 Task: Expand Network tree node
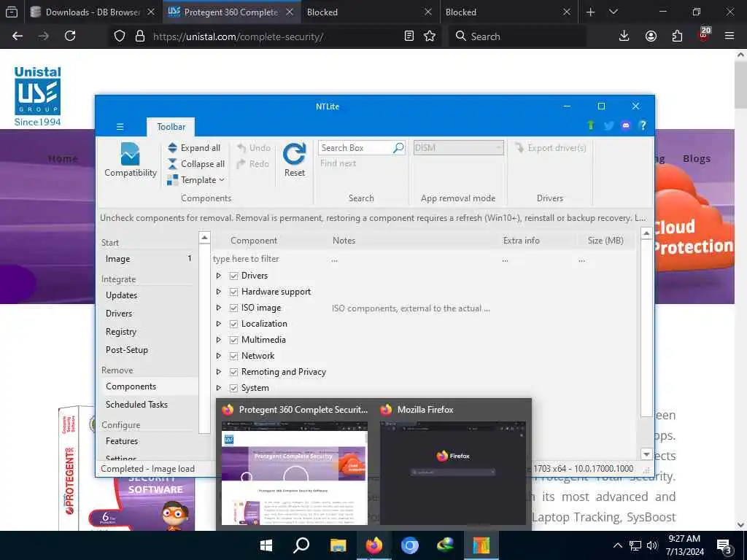(x=219, y=356)
